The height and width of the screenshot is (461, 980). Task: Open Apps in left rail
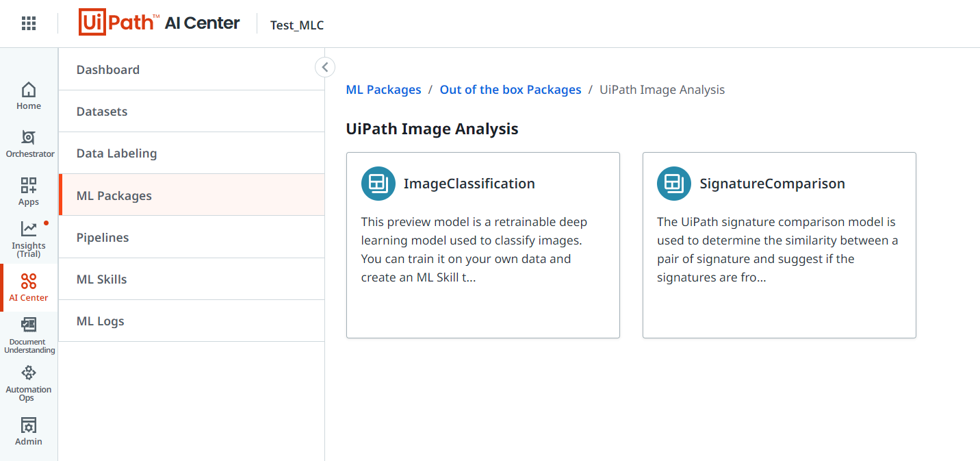(x=29, y=192)
